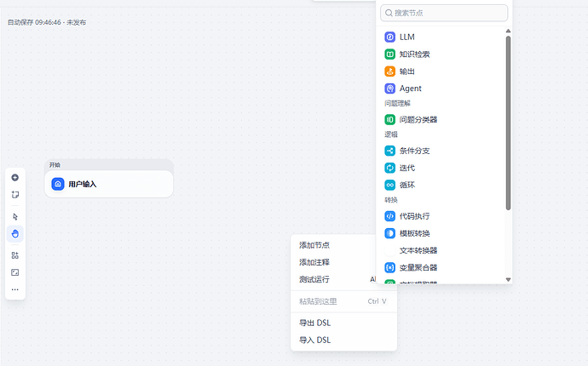The width and height of the screenshot is (588, 366).
Task: Click the search nodes input field
Action: click(x=444, y=13)
